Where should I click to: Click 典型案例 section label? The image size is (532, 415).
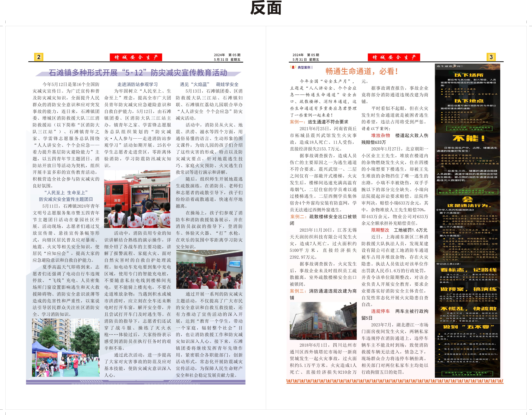coord(304,67)
